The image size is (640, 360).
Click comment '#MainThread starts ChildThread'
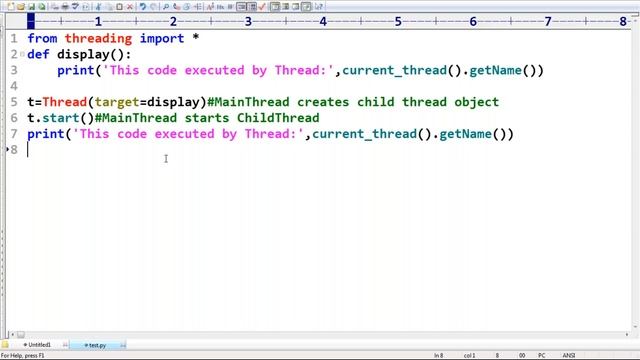(207, 118)
